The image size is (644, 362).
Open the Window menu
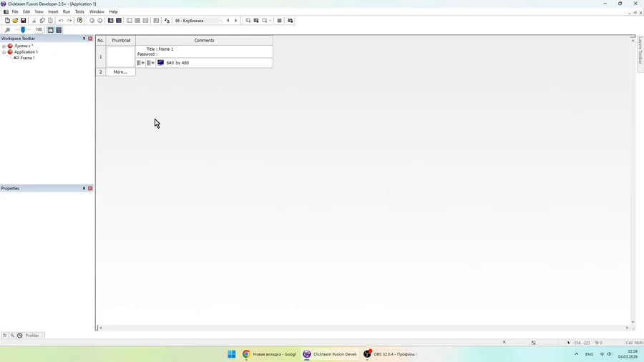[97, 12]
